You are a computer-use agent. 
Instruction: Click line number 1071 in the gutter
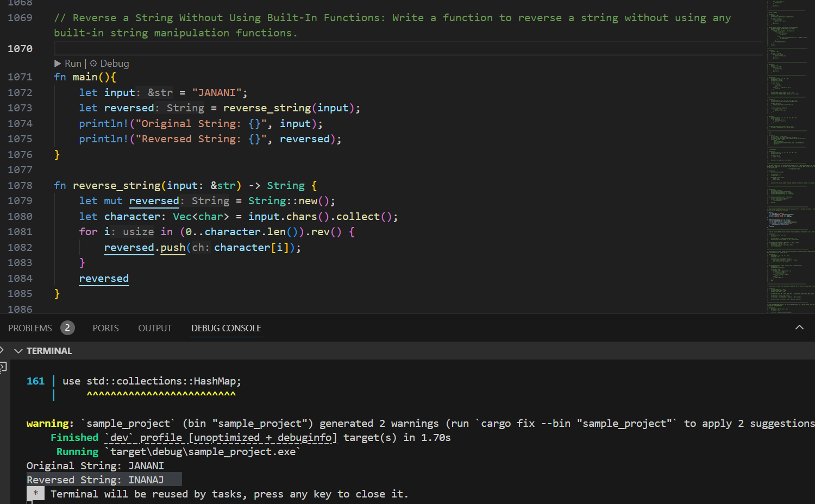[20, 77]
